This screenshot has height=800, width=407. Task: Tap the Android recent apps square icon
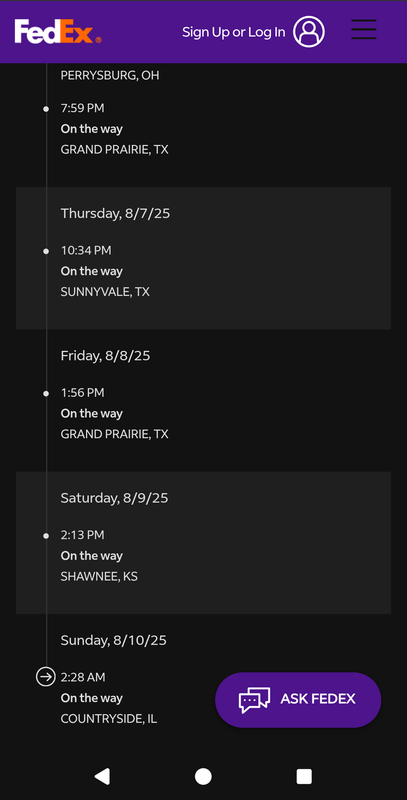pyautogui.click(x=304, y=776)
